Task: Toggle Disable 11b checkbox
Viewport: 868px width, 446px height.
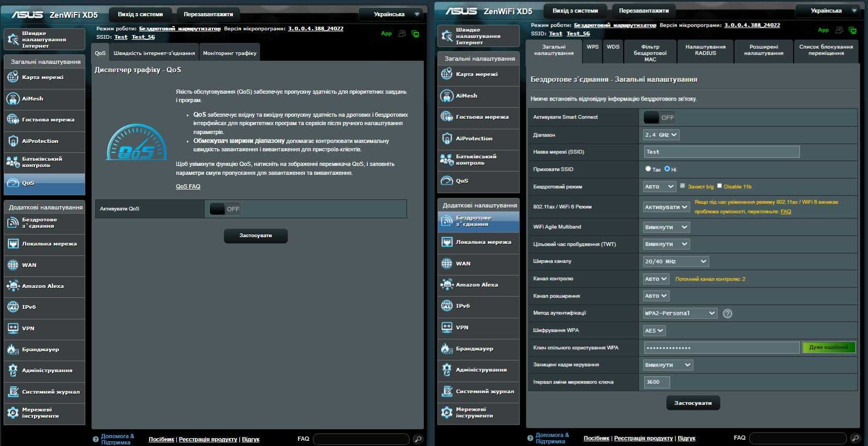Action: click(719, 186)
